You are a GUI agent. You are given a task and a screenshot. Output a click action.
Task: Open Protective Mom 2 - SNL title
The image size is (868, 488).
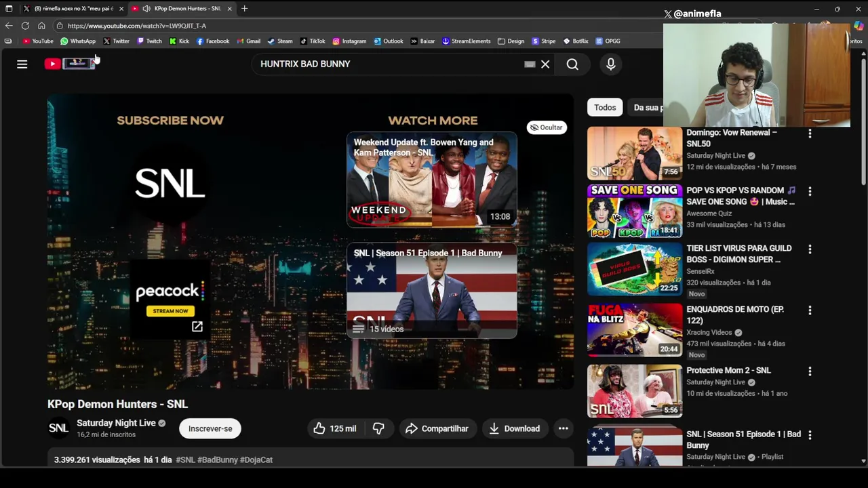pyautogui.click(x=728, y=371)
